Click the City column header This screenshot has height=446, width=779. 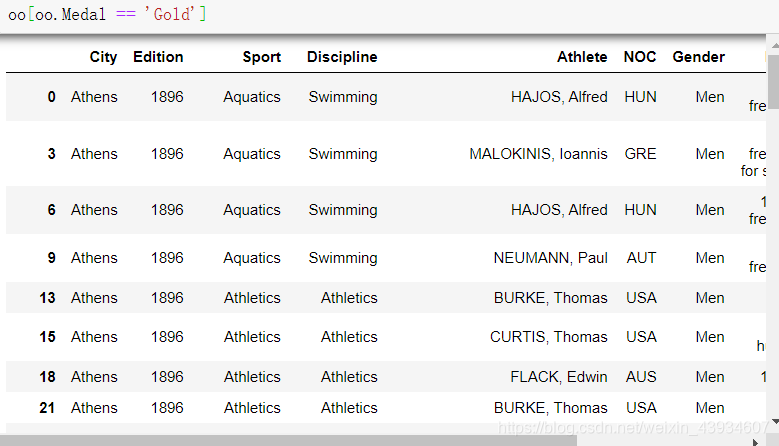coord(103,57)
